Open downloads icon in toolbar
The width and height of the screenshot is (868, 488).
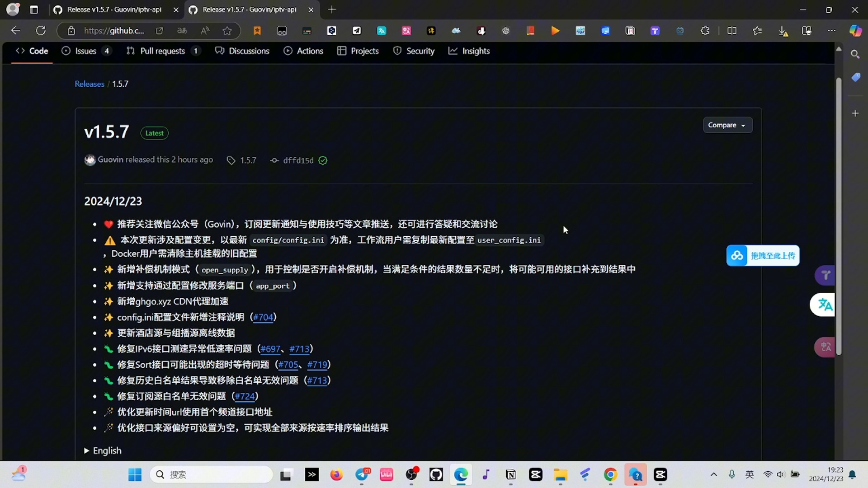pyautogui.click(x=783, y=31)
